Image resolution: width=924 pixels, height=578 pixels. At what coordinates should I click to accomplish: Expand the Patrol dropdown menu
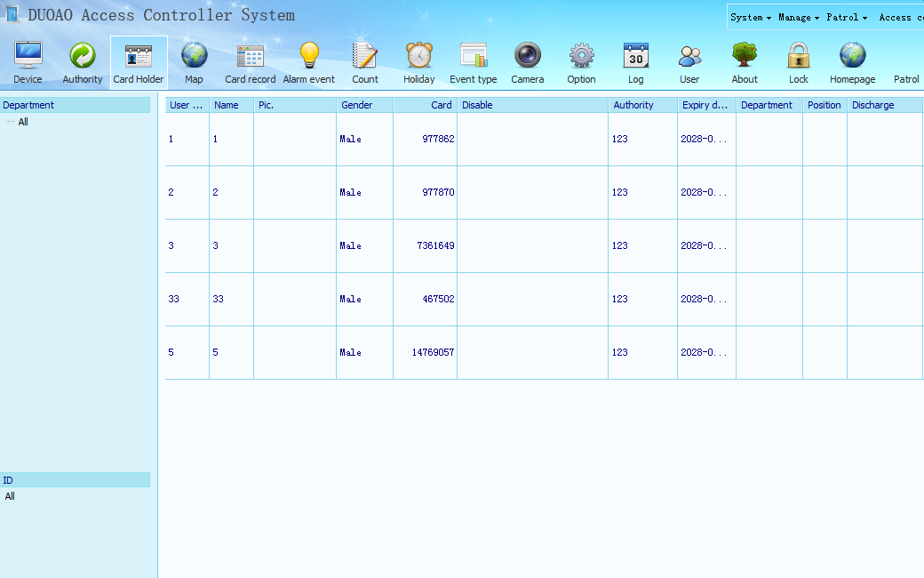click(846, 18)
